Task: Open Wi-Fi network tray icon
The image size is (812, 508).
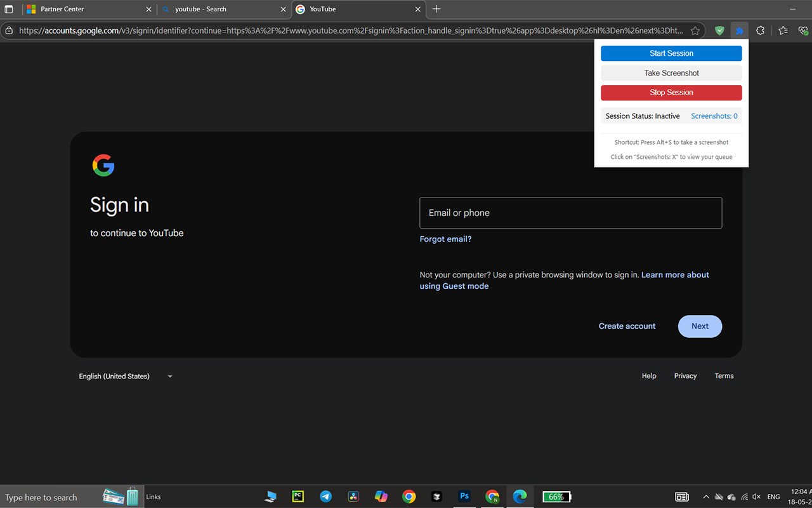Action: pos(743,497)
